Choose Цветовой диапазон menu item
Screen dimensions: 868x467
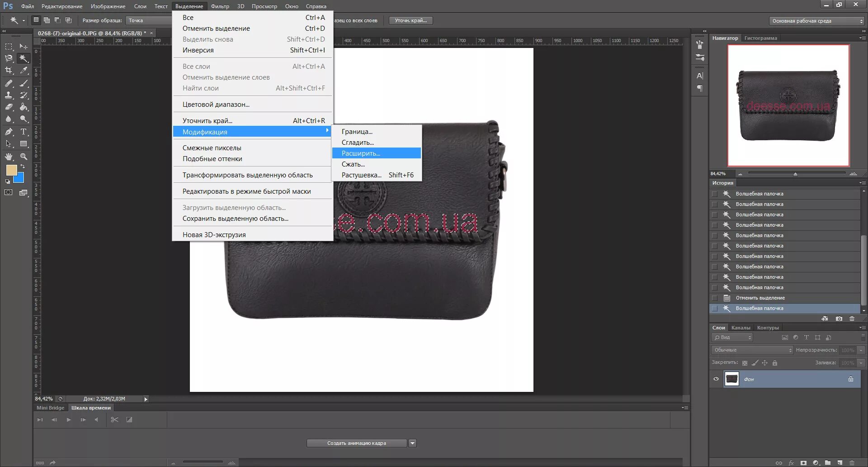pyautogui.click(x=253, y=105)
